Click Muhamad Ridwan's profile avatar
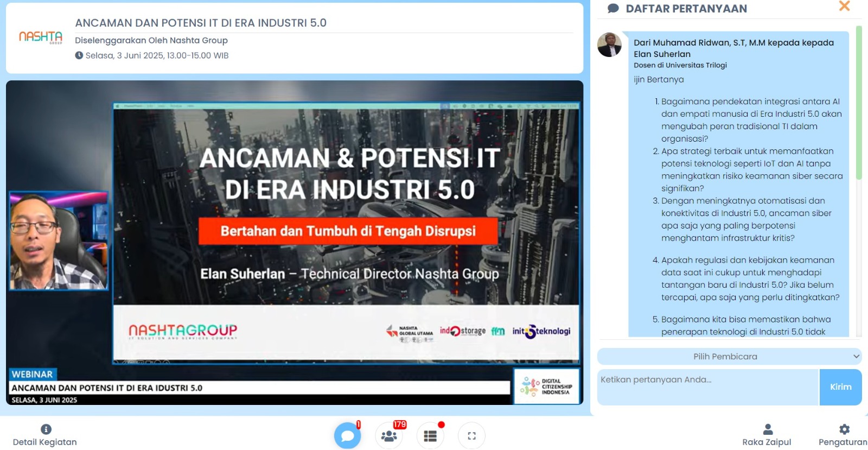 point(609,45)
